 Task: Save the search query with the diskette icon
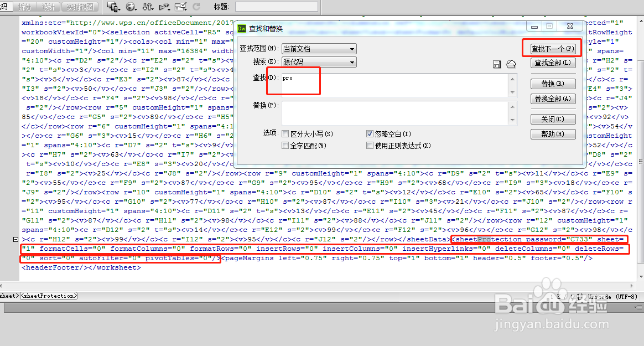click(497, 64)
